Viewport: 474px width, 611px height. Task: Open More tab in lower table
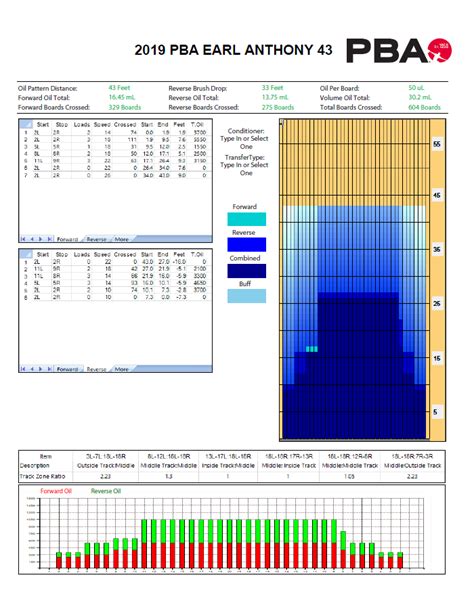[x=122, y=369]
